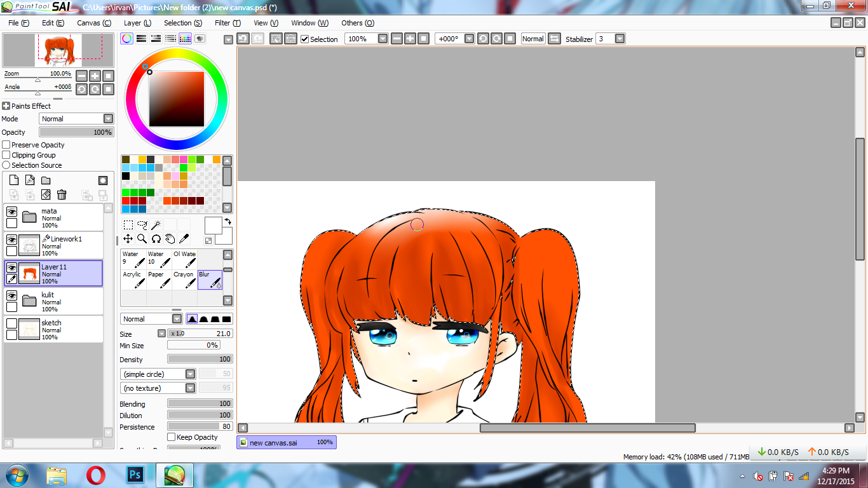The height and width of the screenshot is (488, 868).
Task: Flip canvas view horizontally icon
Action: (x=554, y=39)
